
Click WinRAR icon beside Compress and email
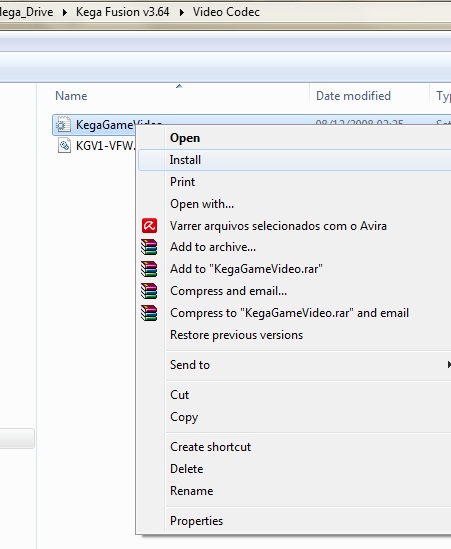[x=149, y=291]
